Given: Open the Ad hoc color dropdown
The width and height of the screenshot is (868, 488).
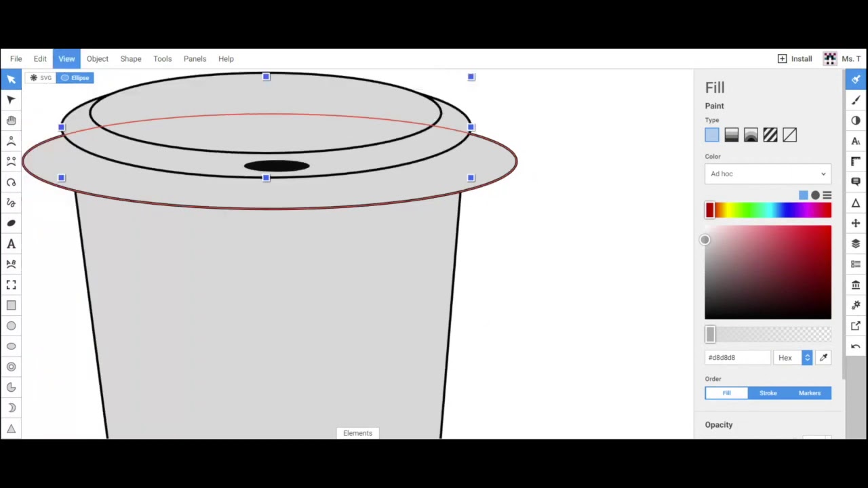Looking at the screenshot, I should pos(768,174).
